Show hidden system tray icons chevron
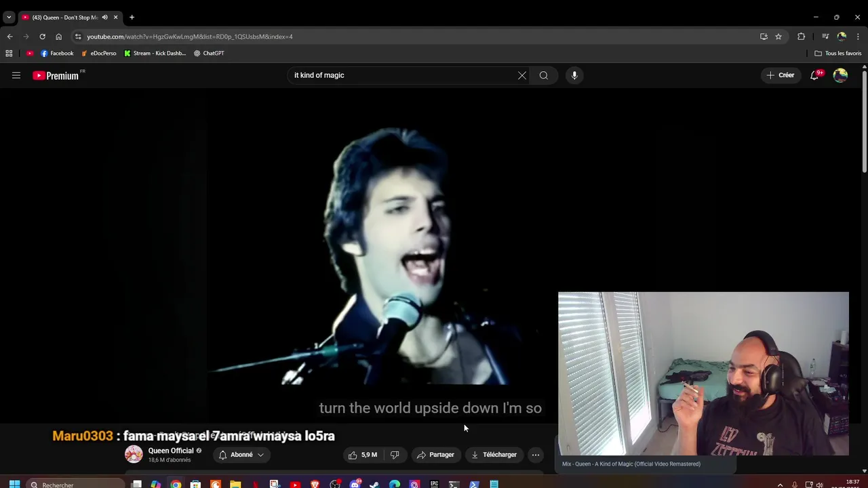868x488 pixels. coord(780,485)
